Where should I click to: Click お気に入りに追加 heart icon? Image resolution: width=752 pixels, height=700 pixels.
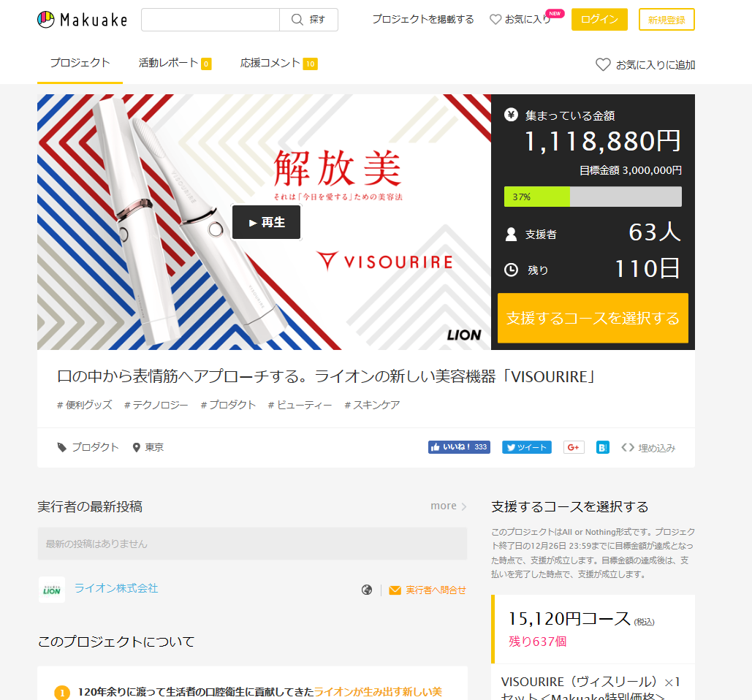[x=603, y=64]
